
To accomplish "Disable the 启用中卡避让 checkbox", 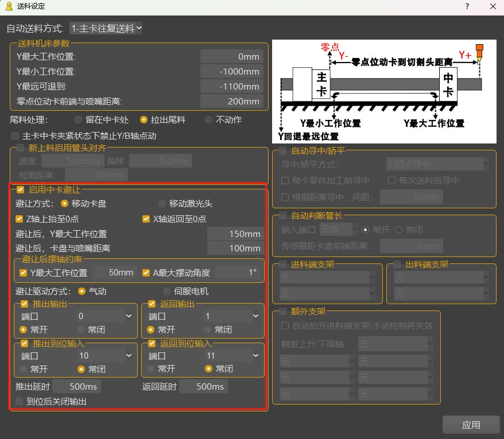I will click(21, 189).
